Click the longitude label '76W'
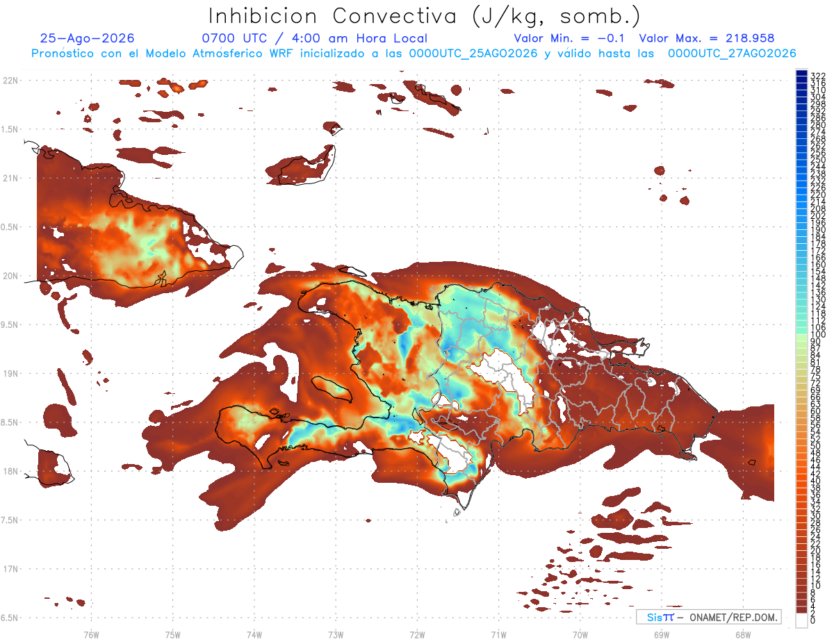 (91, 634)
